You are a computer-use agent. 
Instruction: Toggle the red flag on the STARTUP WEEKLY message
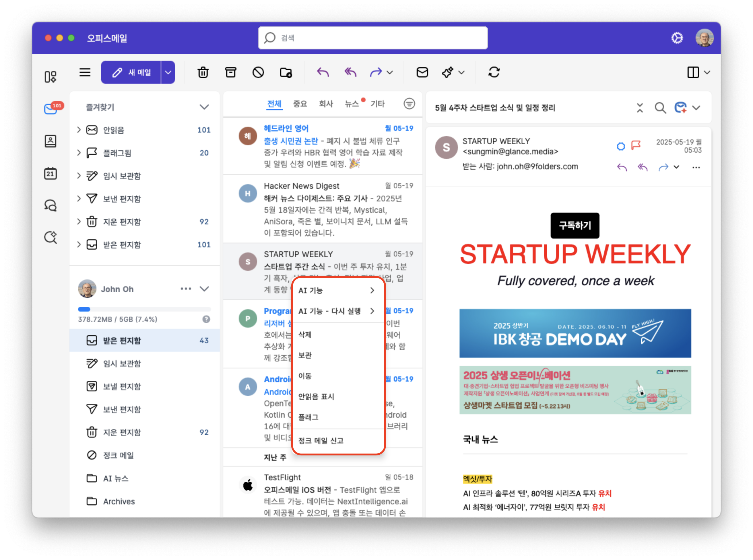[x=635, y=146]
